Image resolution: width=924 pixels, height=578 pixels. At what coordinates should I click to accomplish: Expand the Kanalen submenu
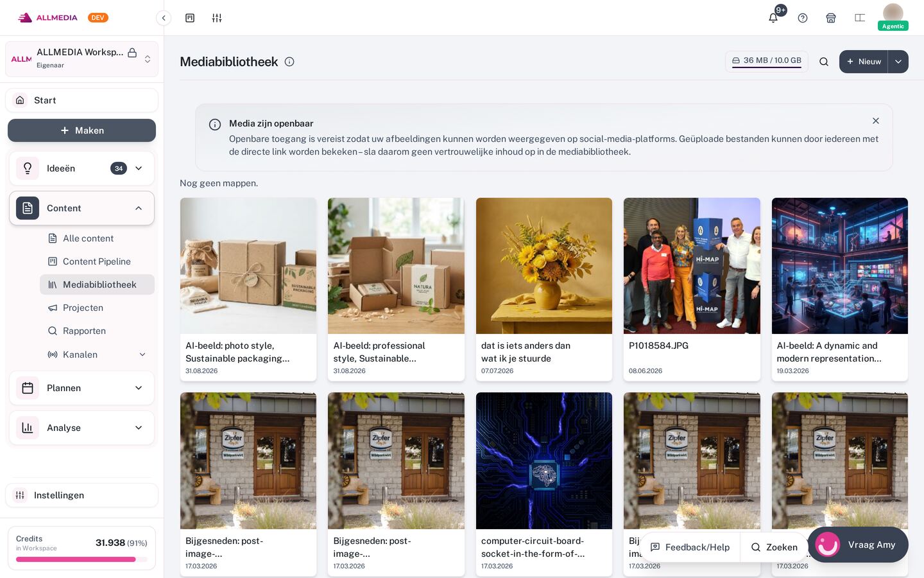(142, 355)
